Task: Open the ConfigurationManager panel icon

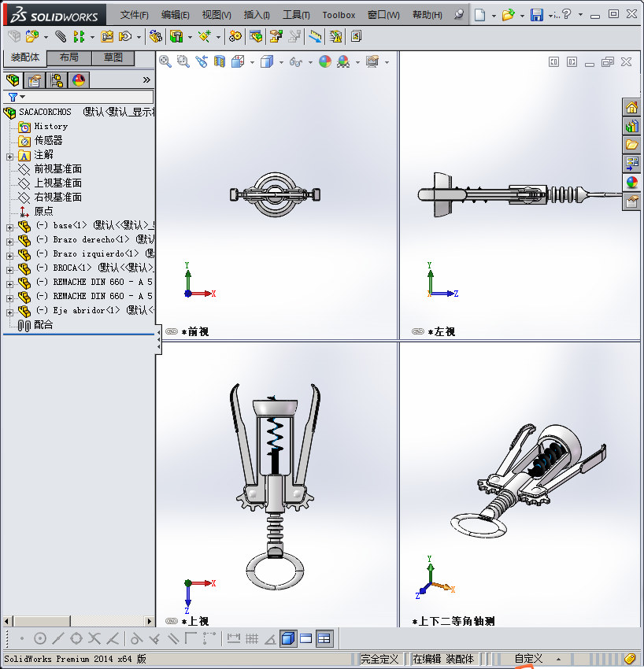Action: 57,79
